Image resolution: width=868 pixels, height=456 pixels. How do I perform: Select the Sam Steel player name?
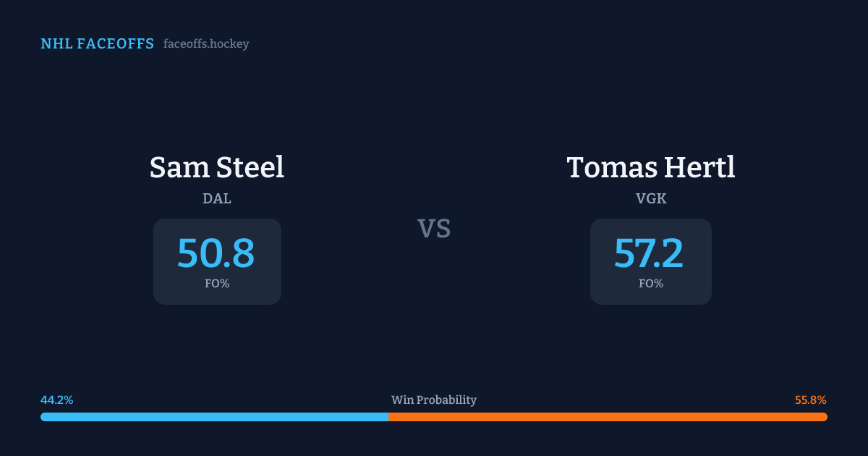[217, 167]
